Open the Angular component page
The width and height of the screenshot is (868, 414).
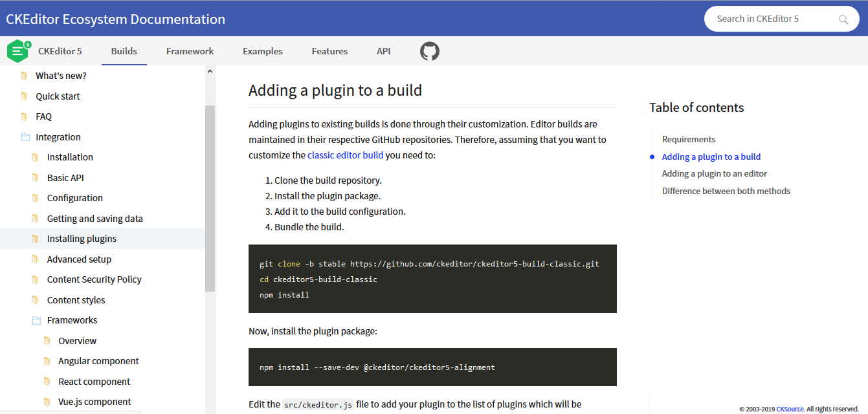tap(98, 361)
